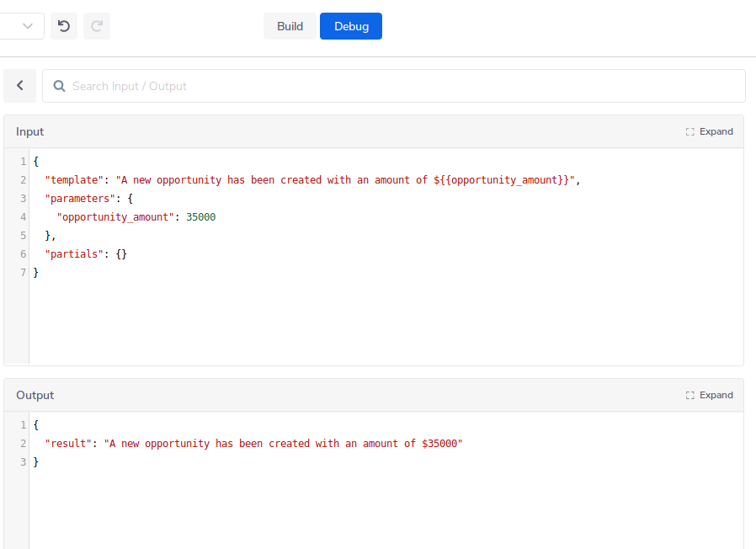Click the Undo icon in the toolbar

coord(63,25)
